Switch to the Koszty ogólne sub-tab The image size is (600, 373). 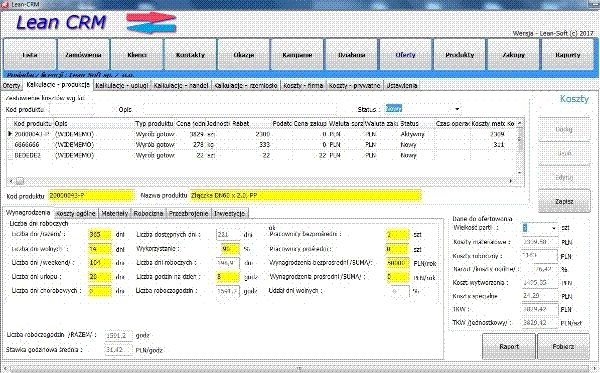pyautogui.click(x=75, y=213)
